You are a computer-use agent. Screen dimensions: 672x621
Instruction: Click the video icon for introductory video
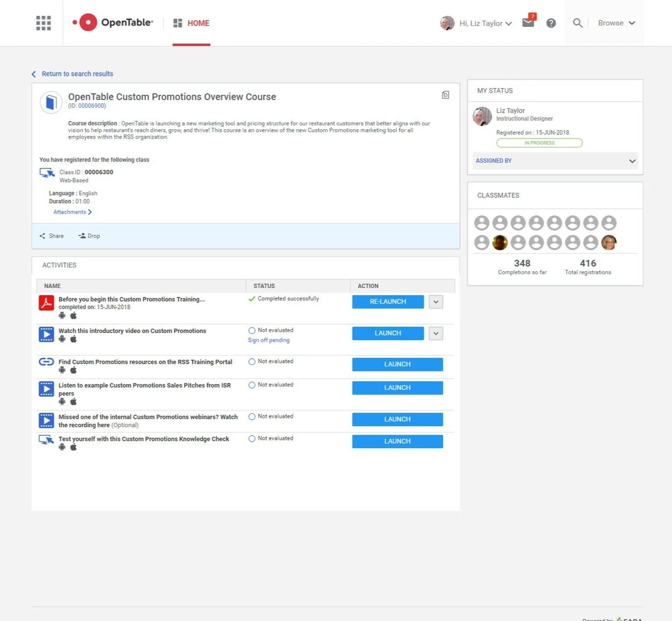[46, 334]
